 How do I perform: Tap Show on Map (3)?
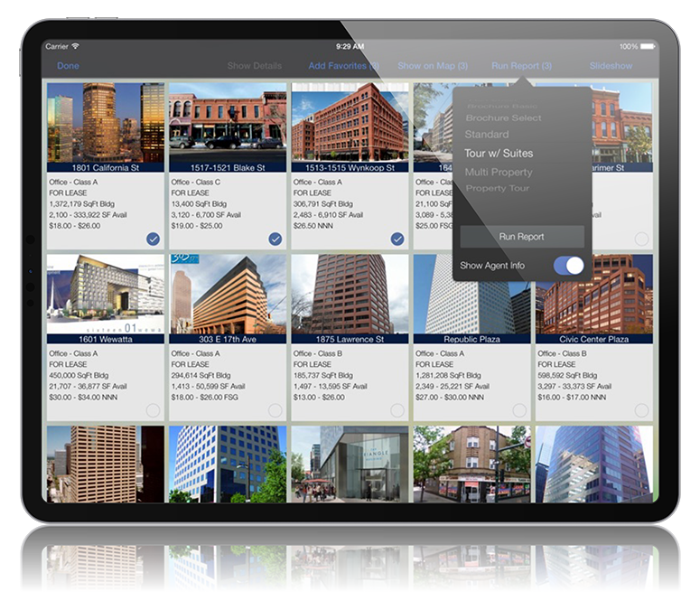point(433,66)
